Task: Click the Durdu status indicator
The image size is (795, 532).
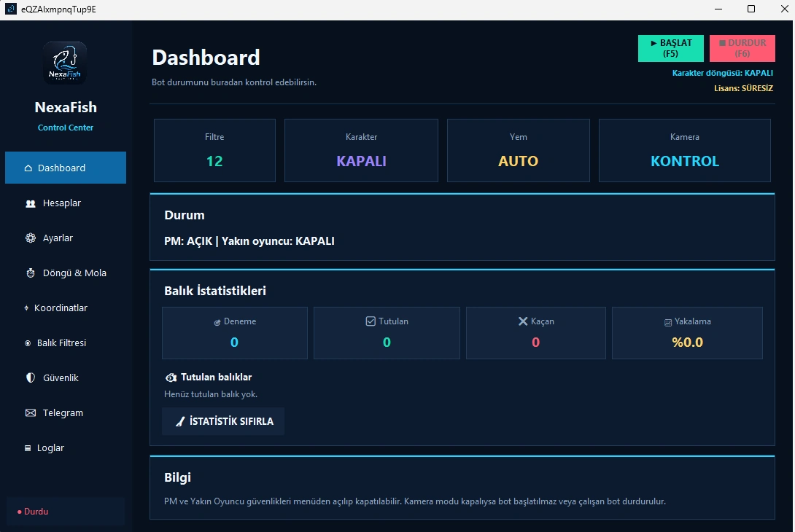Action: click(66, 512)
